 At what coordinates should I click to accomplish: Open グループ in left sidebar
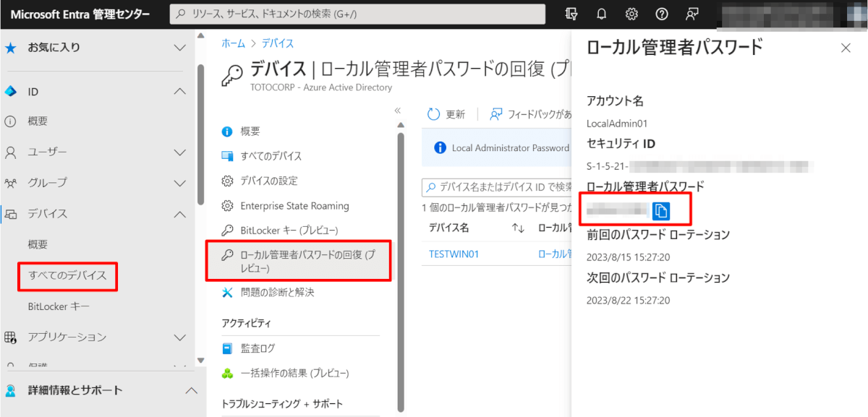click(47, 183)
